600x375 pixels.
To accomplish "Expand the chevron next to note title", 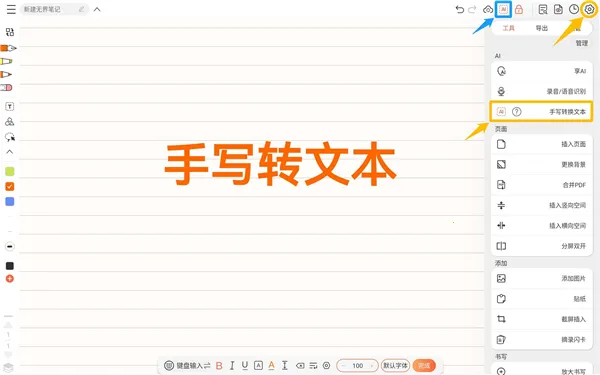I will tap(97, 10).
